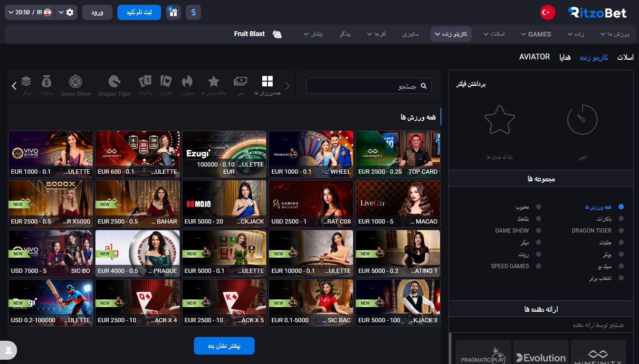Open the سایبری menu item
The width and height of the screenshot is (639, 364).
pos(410,34)
